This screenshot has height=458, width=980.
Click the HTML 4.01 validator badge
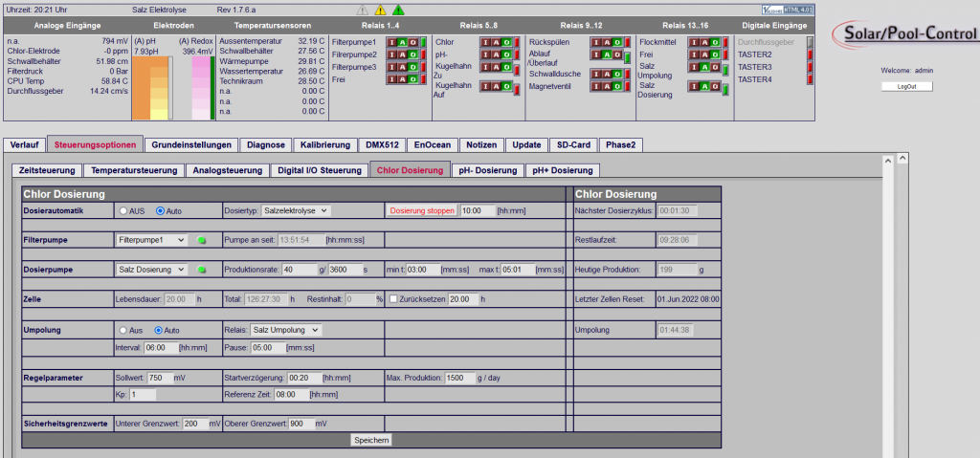click(789, 10)
